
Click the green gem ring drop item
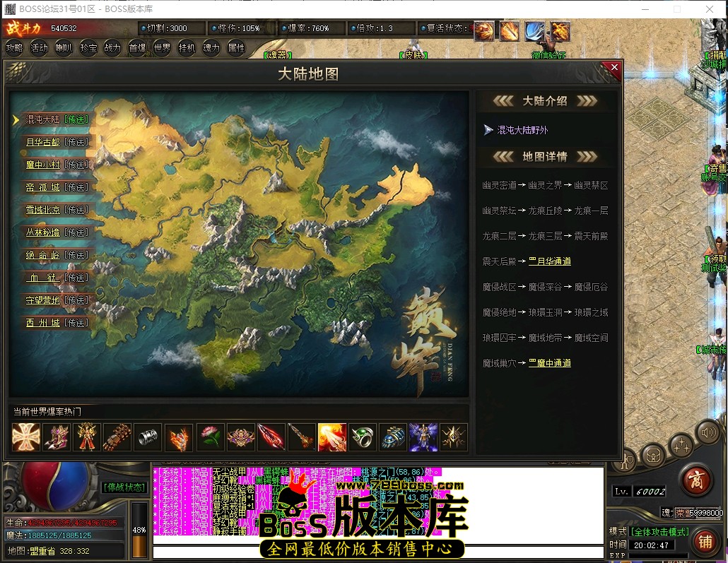coord(363,437)
